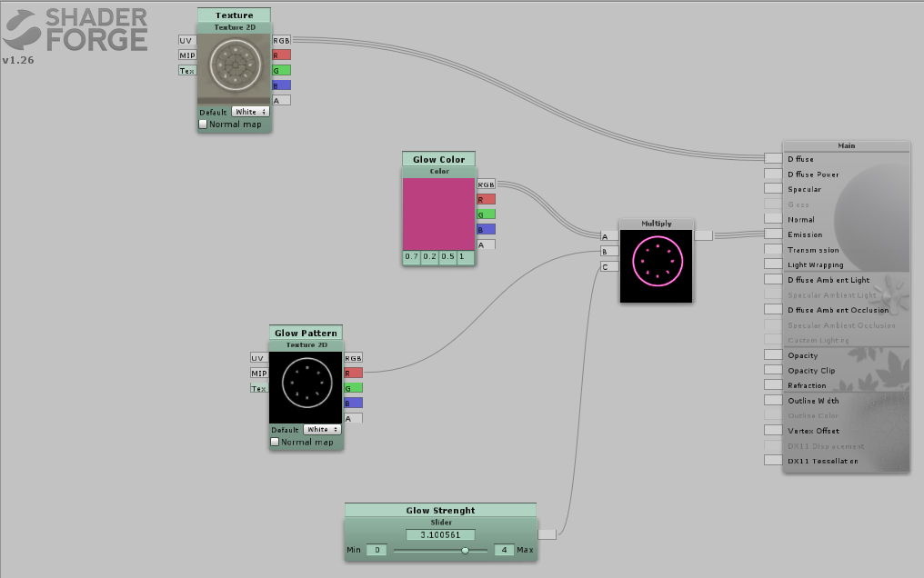Click the alpha A output of Glow Color
This screenshot has width=924, height=578.
coord(487,244)
